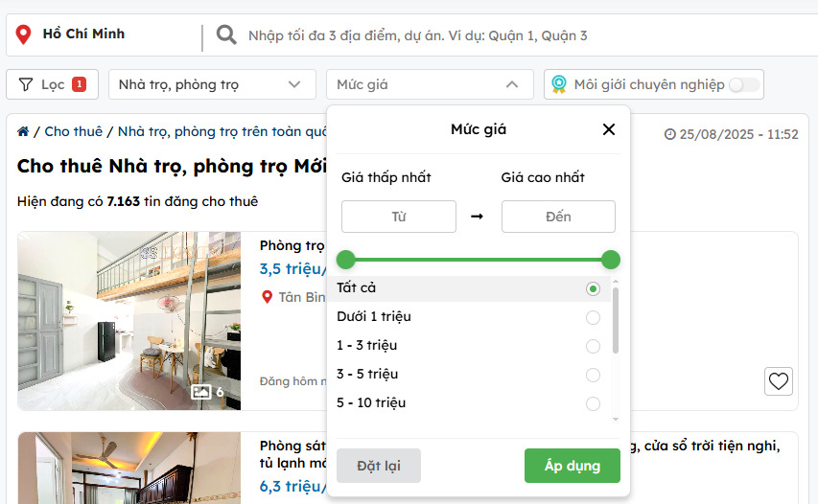
Task: Click the professional broker badge icon
Action: click(x=559, y=84)
